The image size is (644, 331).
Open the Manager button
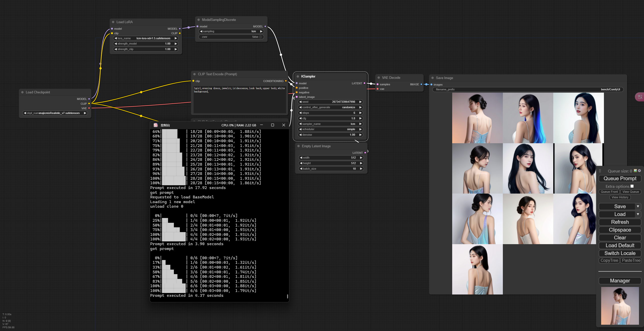pos(620,281)
